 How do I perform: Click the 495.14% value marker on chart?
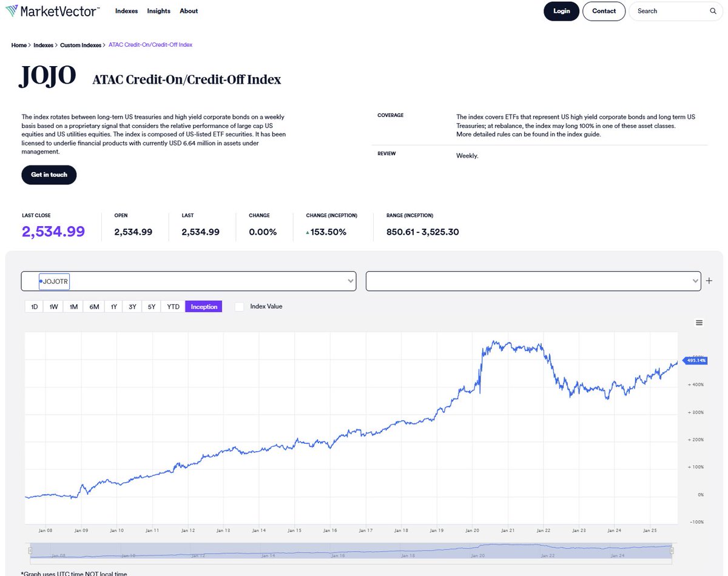click(694, 360)
